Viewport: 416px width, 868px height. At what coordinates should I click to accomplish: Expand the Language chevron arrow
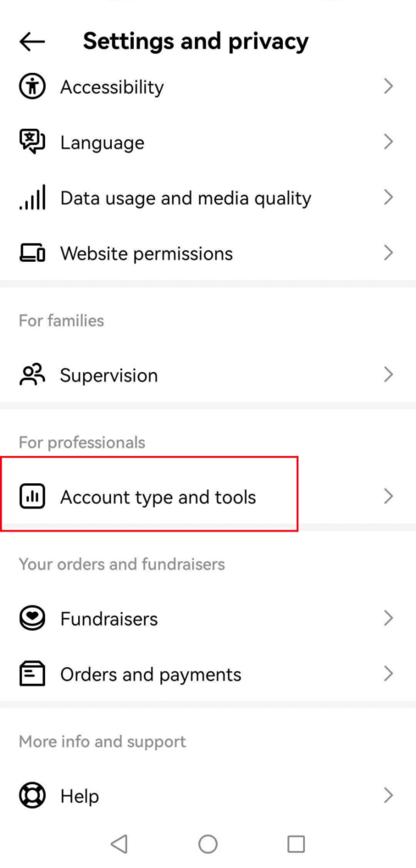388,142
